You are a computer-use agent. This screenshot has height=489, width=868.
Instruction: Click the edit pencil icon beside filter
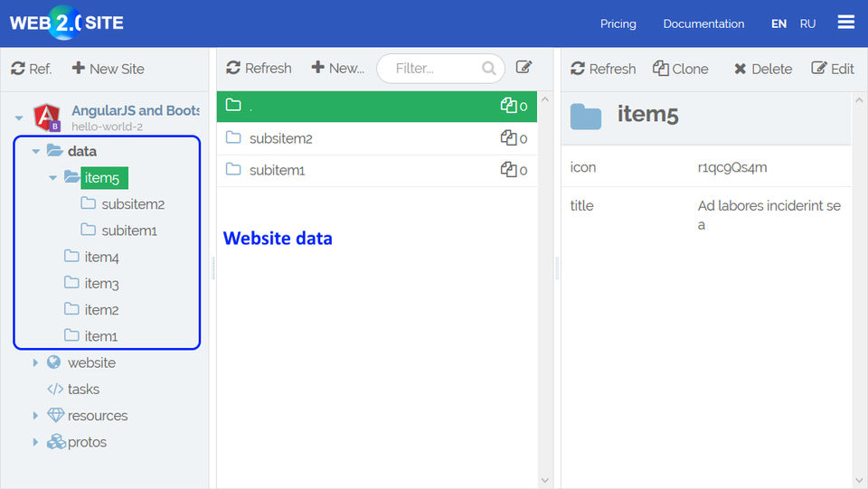[524, 68]
